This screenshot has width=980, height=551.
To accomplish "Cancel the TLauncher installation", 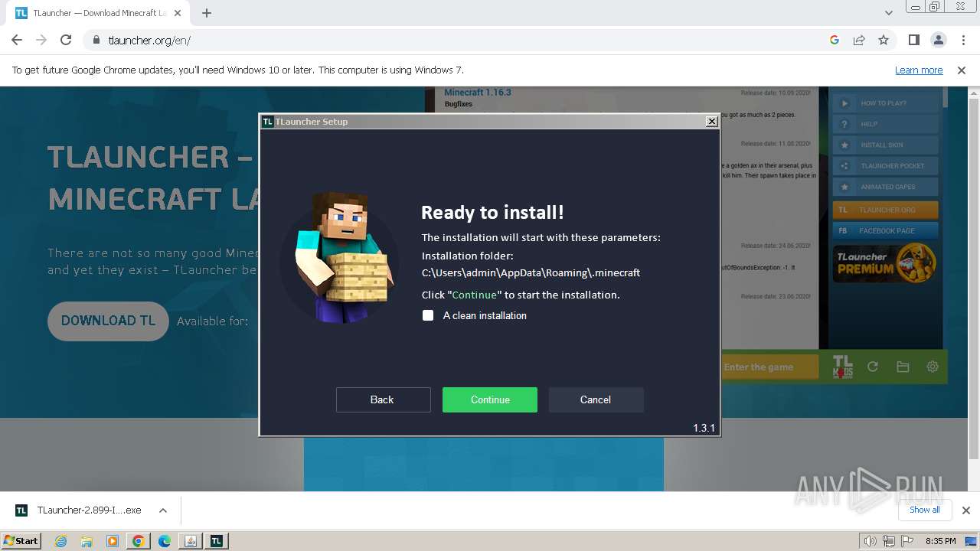I will pos(596,399).
